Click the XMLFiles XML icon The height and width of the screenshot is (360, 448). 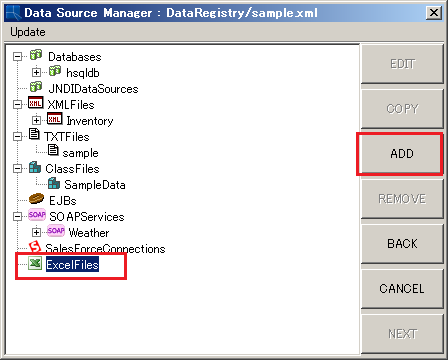35,103
